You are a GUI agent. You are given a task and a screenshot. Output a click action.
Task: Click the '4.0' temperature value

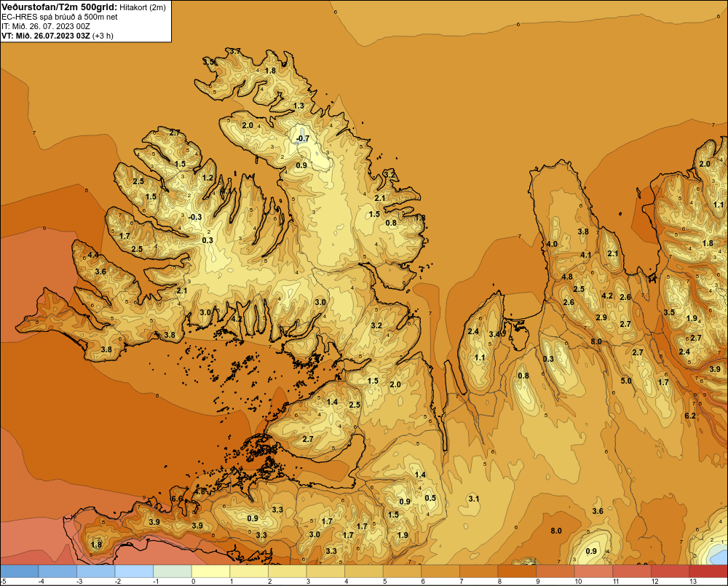pos(552,244)
